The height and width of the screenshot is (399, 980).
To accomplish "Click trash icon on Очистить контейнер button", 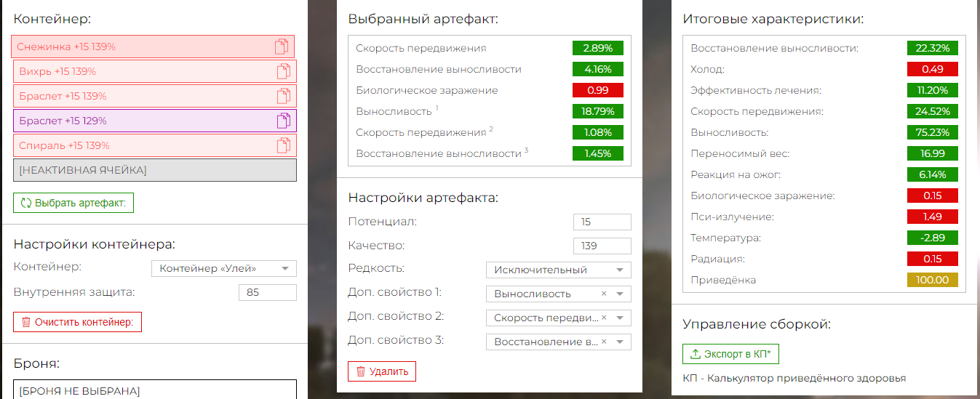I will pos(26,322).
